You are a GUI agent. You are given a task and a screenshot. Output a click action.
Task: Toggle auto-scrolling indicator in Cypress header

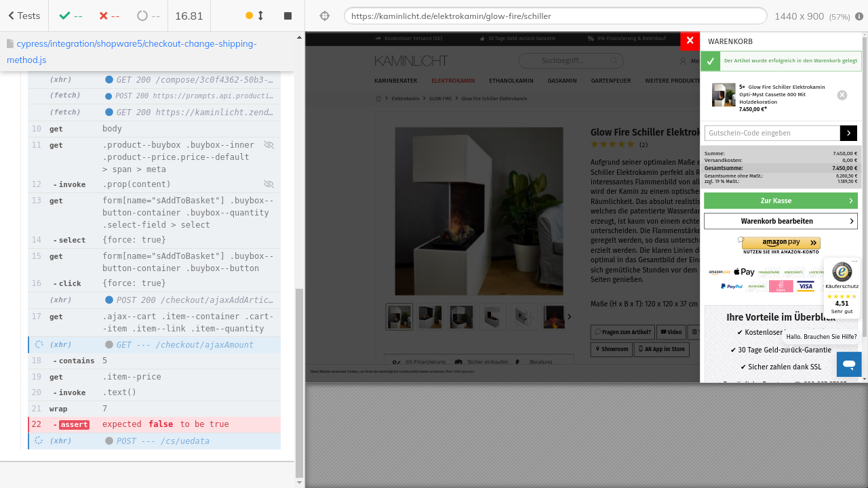[254, 16]
